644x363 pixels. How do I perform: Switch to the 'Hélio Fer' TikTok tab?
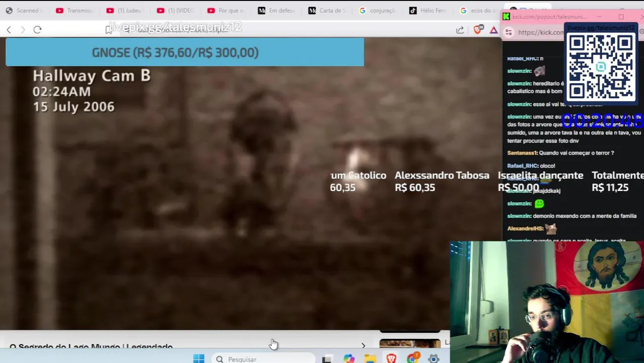[428, 11]
